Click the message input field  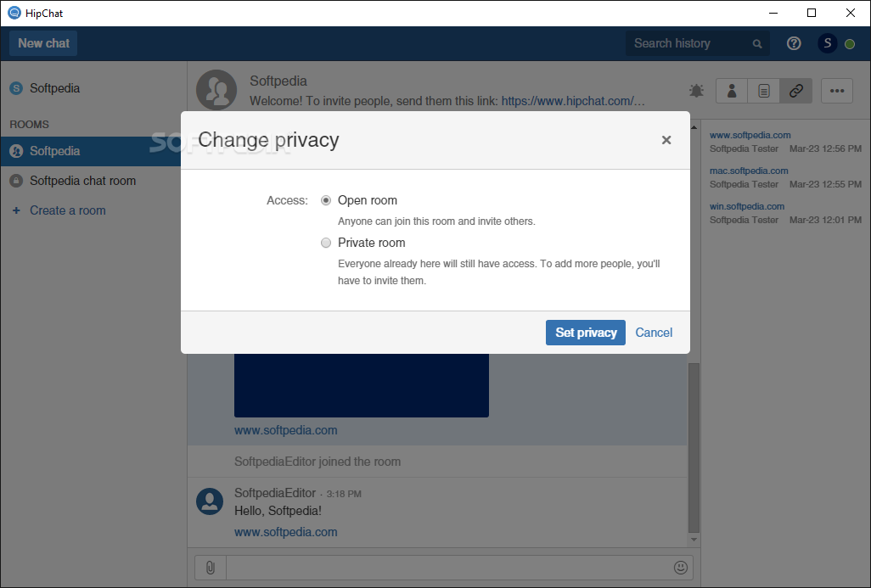(x=449, y=568)
